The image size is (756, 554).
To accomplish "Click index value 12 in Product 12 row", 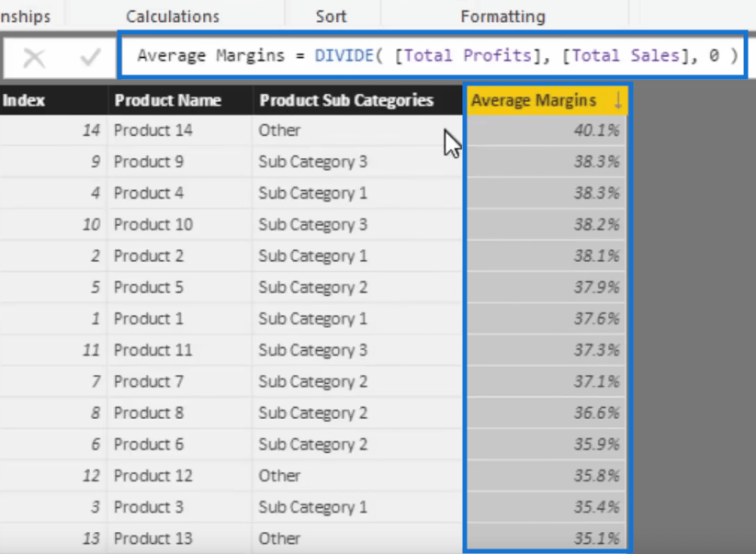I will point(91,476).
